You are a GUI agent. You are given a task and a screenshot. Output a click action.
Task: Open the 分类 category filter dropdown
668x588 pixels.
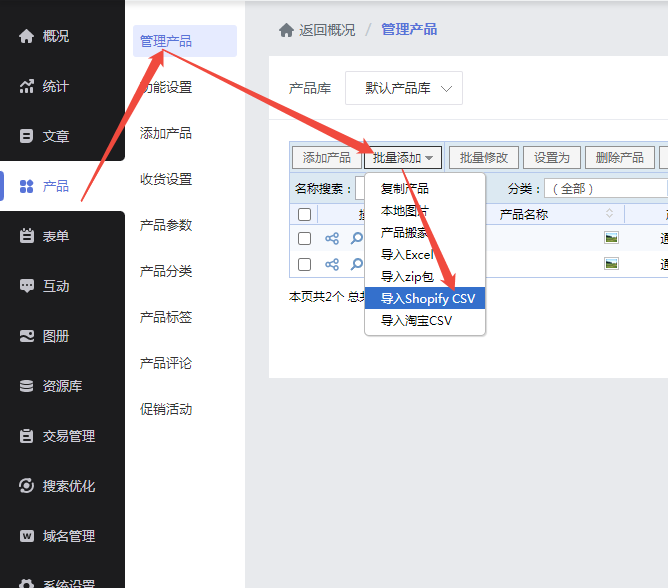(606, 189)
